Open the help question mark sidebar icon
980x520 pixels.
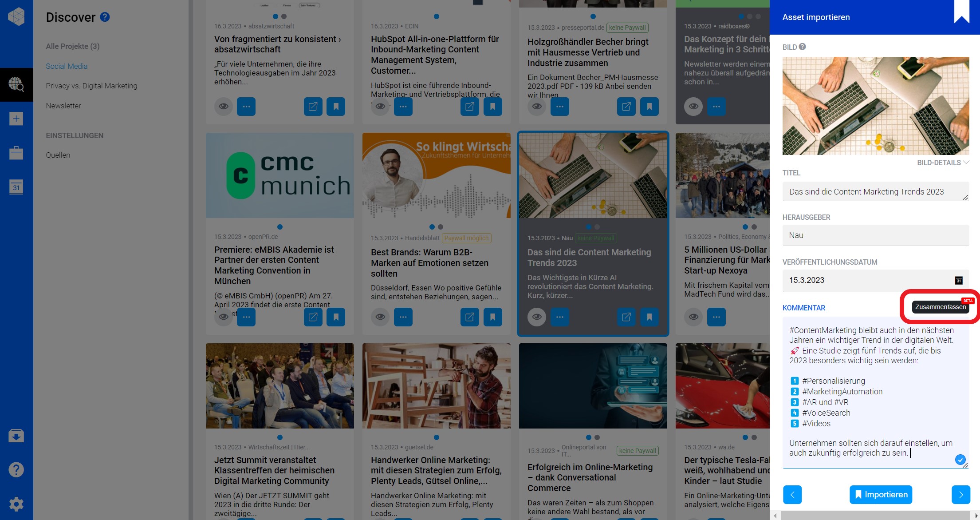click(x=16, y=469)
